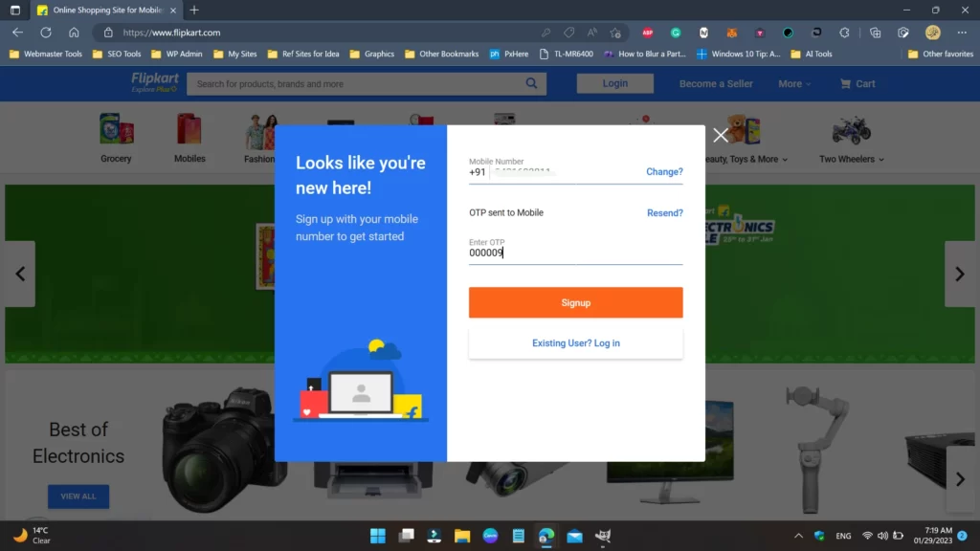The image size is (980, 551).
Task: Open the Mobiles category
Action: coord(189,138)
